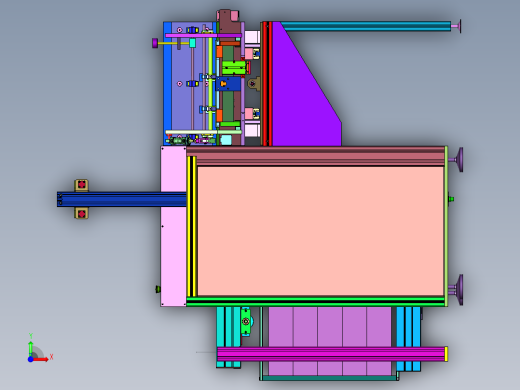The width and height of the screenshot is (520, 390).
Task: Select the upper tan bracket on the blue arm
Action: tap(82, 185)
